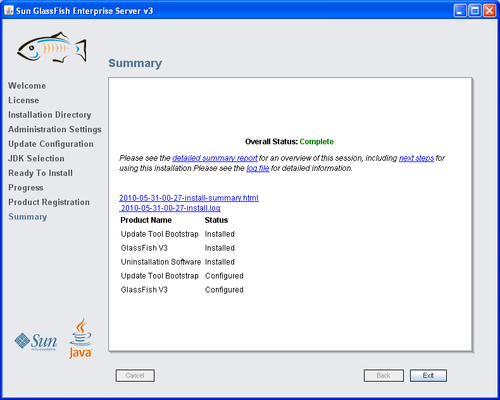This screenshot has height=400, width=500.
Task: Minimize the installer window
Action: click(460, 11)
